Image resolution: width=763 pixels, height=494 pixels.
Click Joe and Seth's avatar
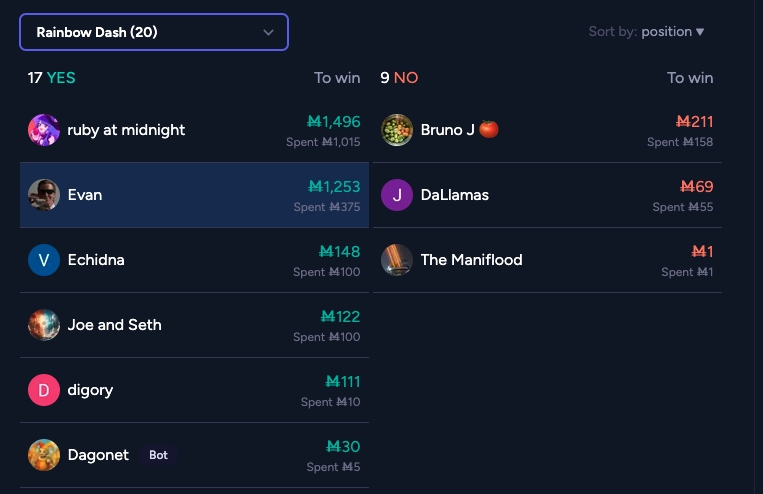pos(44,325)
